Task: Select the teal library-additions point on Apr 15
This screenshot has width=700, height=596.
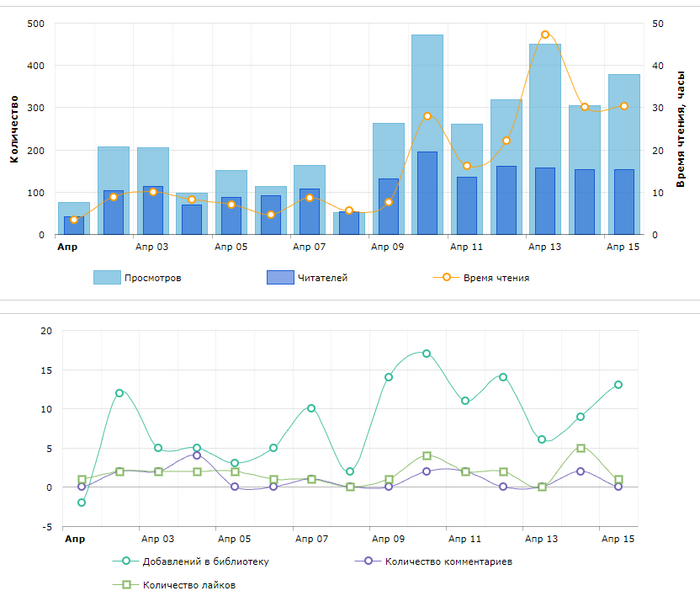Action: 618,384
